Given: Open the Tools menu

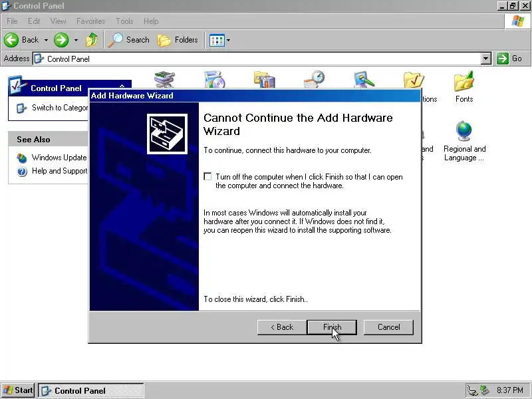Looking at the screenshot, I should 124,21.
